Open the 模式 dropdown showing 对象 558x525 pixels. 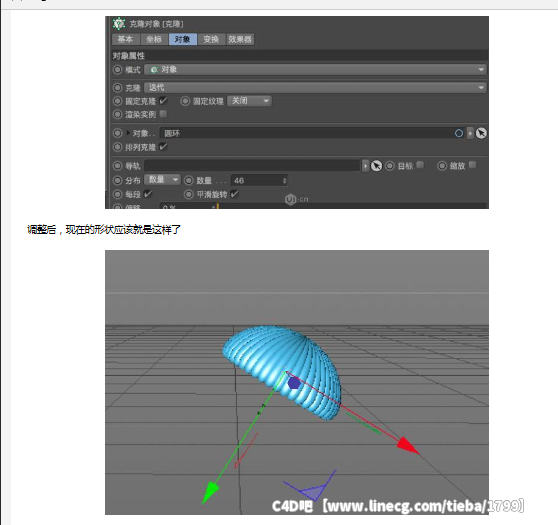click(x=315, y=69)
